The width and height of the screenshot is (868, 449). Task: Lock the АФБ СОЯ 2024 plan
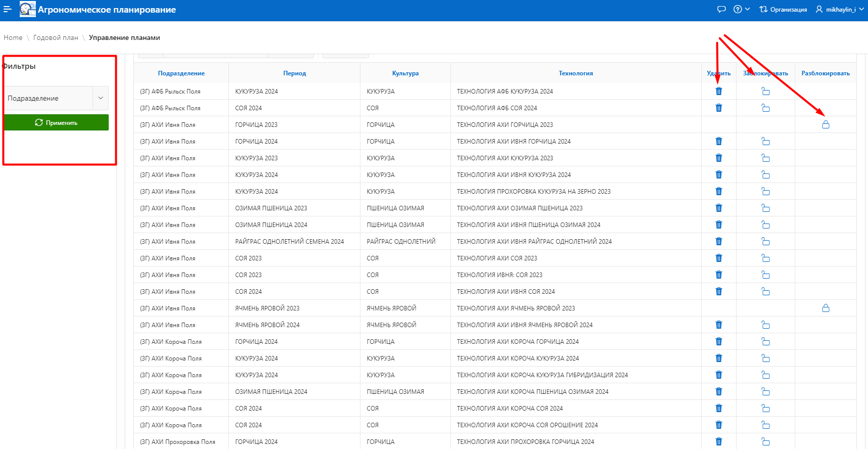coord(765,108)
